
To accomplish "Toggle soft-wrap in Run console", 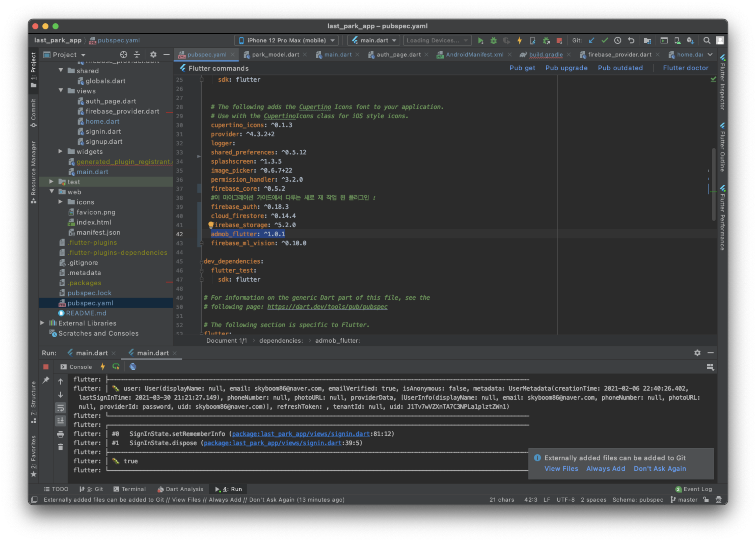I will (x=60, y=408).
